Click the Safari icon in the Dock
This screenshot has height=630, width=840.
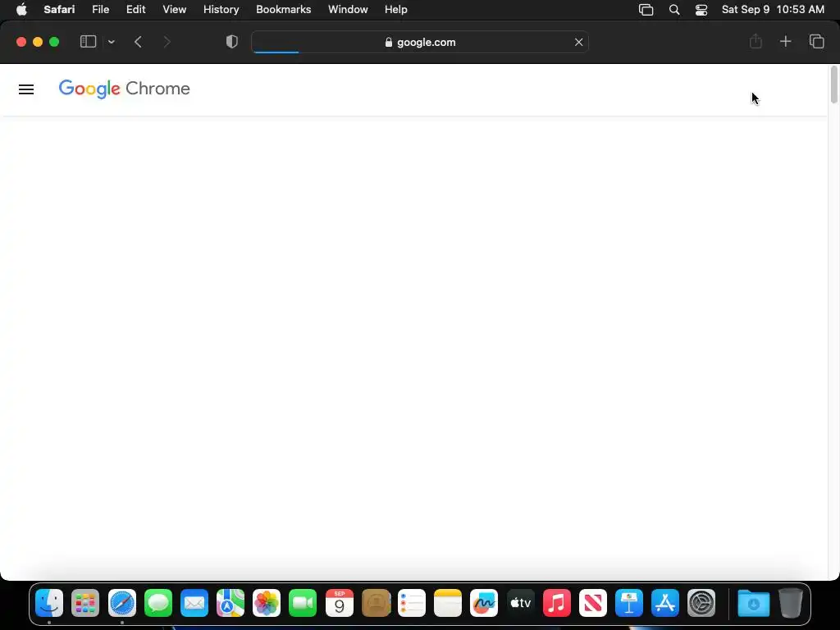[122, 603]
